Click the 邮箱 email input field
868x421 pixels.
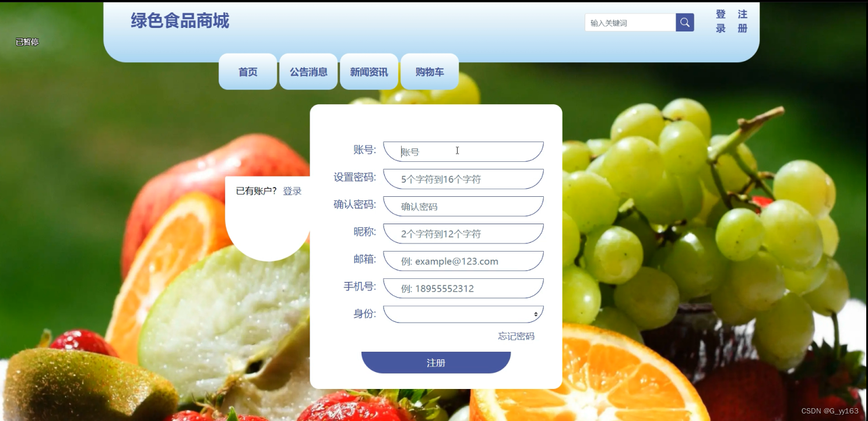pos(463,261)
